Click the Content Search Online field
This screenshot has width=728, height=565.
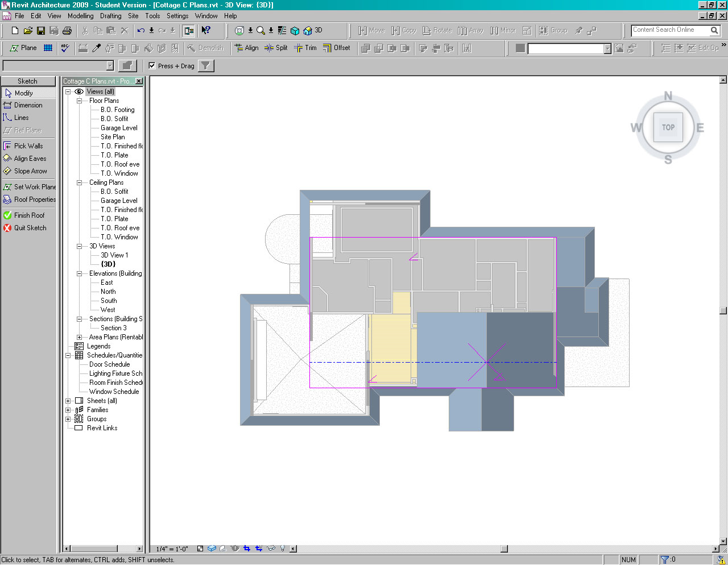pyautogui.click(x=670, y=30)
